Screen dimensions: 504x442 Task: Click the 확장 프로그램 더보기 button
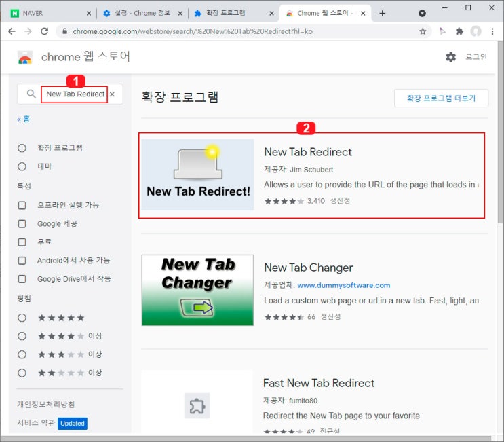[441, 98]
